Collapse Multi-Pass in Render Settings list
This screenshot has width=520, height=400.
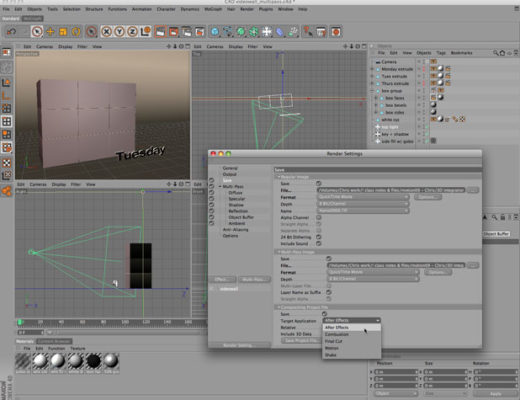pyautogui.click(x=220, y=186)
